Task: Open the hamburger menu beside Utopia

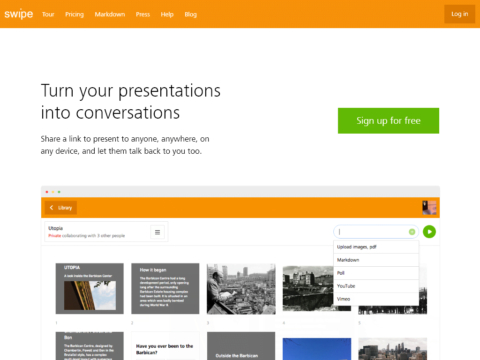Action: [x=157, y=232]
